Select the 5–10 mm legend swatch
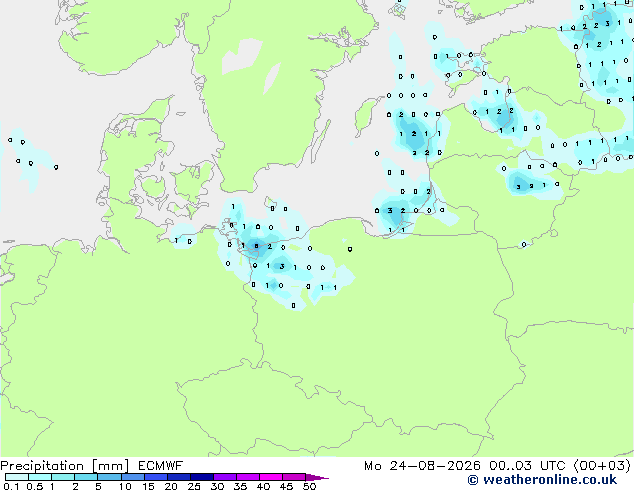This screenshot has width=634, height=490. (109, 477)
